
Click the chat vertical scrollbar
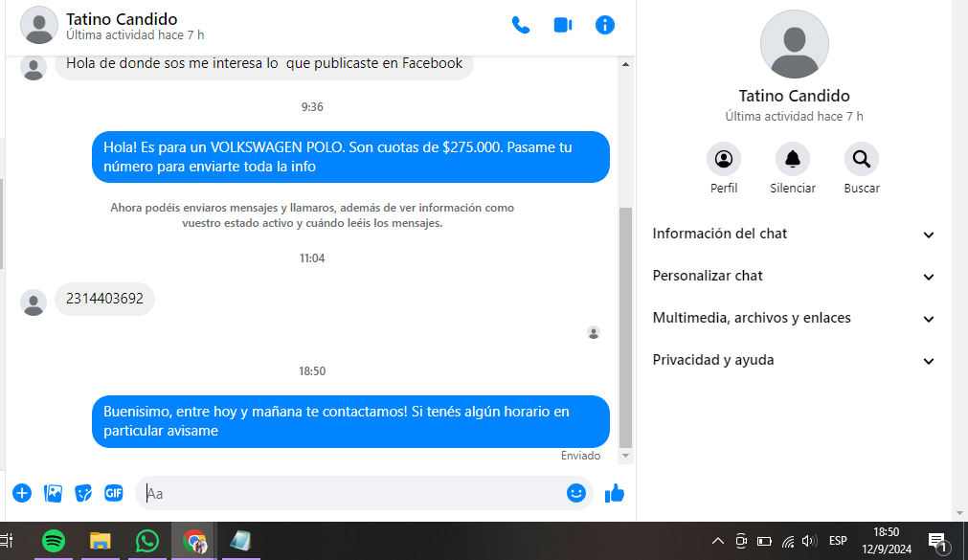pyautogui.click(x=626, y=325)
